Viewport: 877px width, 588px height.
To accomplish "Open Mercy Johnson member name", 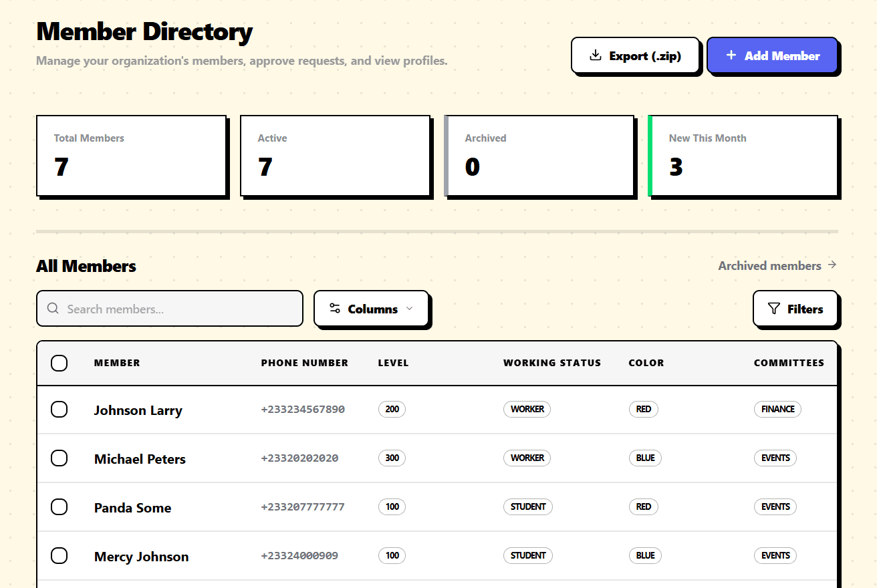I will pos(141,557).
